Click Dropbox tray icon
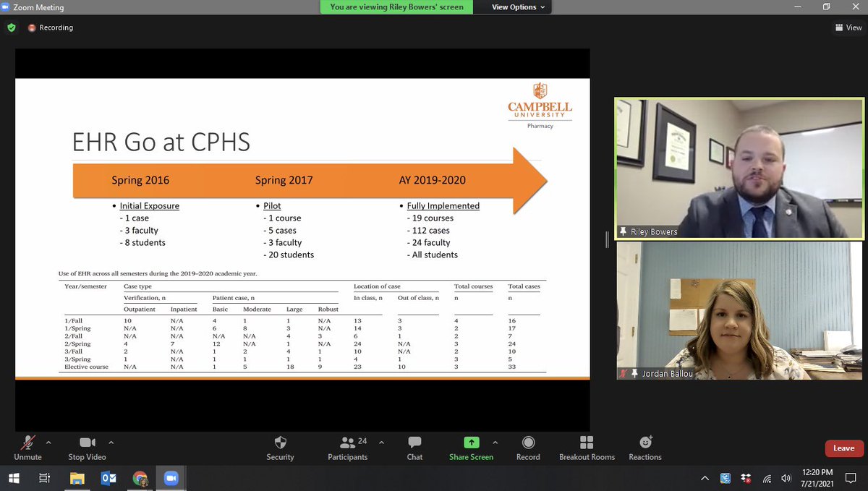868x491 pixels. coord(746,478)
